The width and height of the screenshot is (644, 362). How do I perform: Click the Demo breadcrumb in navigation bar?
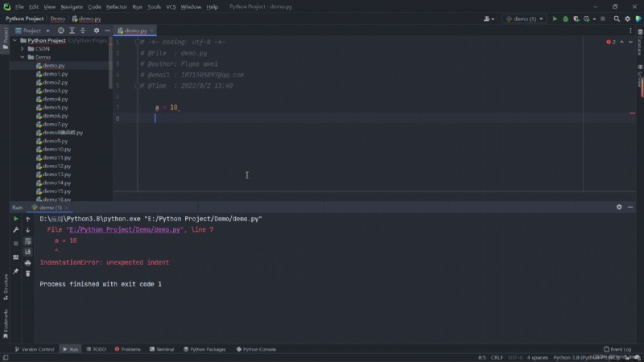click(58, 19)
